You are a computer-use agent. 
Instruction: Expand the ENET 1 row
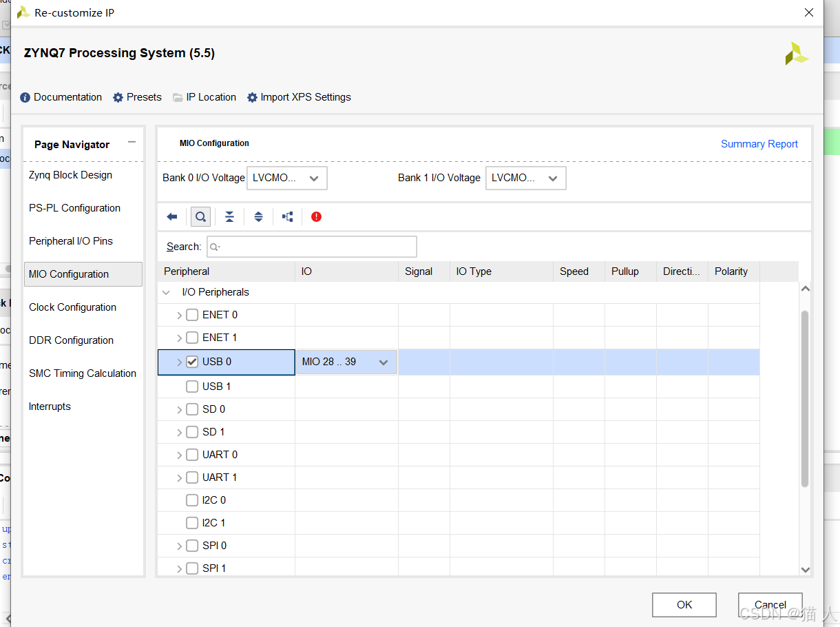179,338
